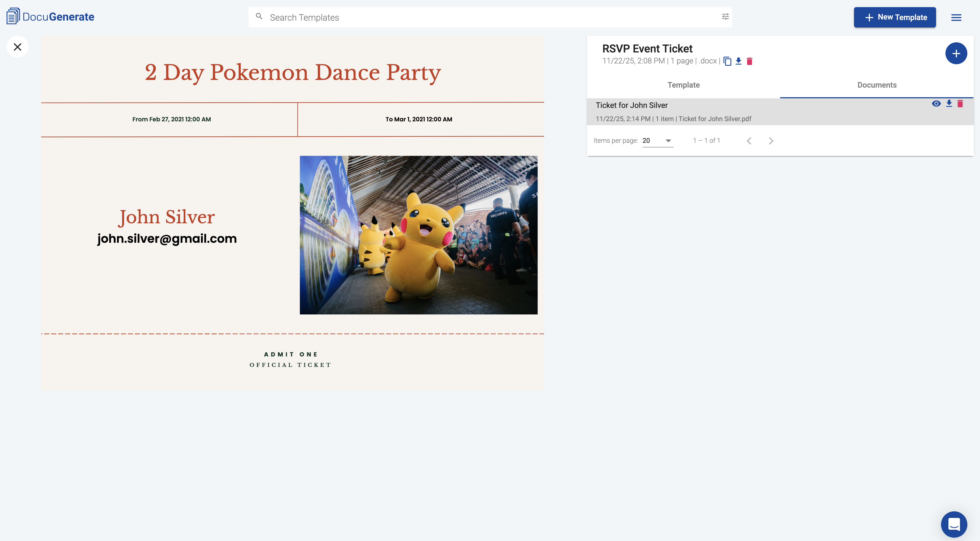
Task: Click the OFFICIAL TICKET text
Action: pyautogui.click(x=290, y=365)
